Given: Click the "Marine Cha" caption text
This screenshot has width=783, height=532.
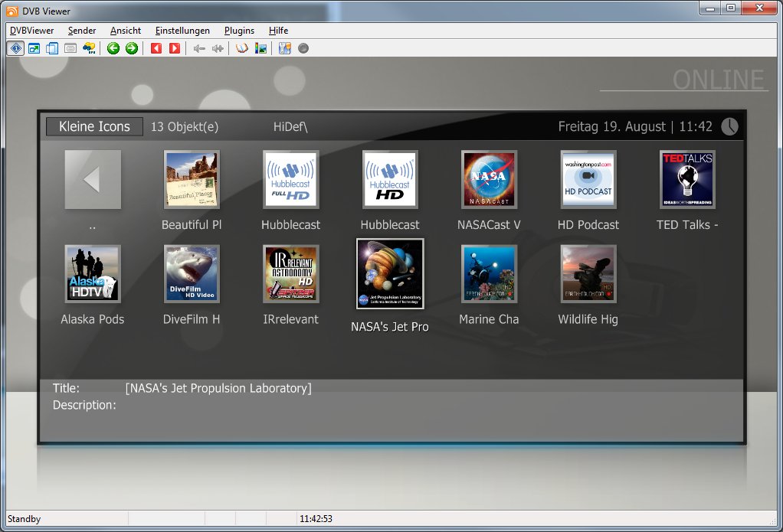Looking at the screenshot, I should click(489, 319).
